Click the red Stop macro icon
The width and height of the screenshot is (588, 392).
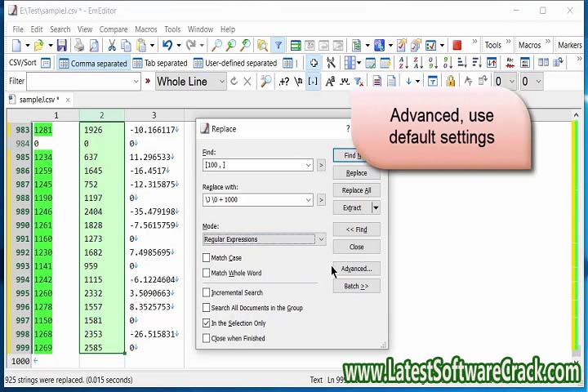457,46
